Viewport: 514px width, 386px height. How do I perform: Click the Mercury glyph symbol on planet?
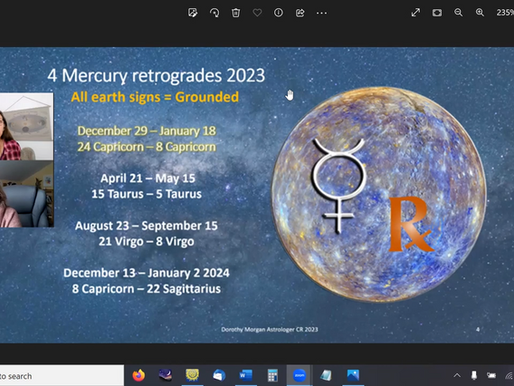(339, 185)
